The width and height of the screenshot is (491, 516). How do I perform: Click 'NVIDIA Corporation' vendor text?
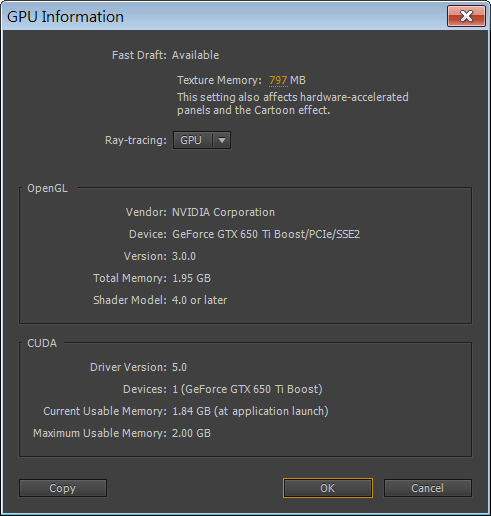[223, 212]
